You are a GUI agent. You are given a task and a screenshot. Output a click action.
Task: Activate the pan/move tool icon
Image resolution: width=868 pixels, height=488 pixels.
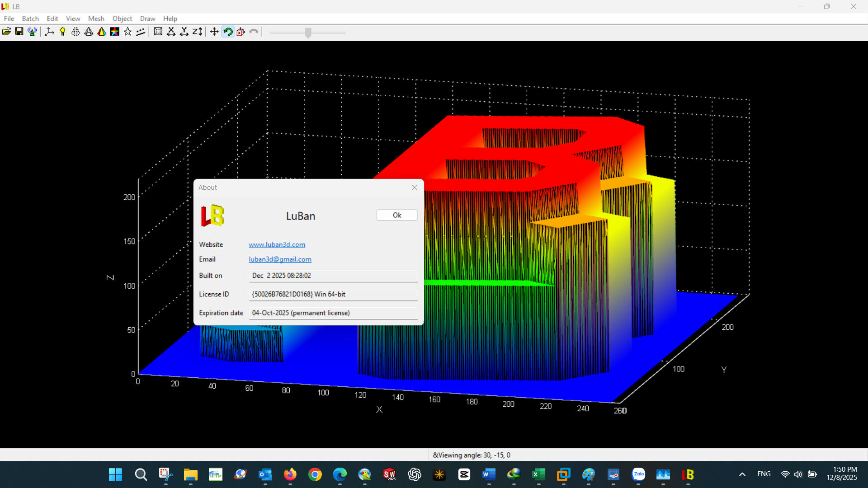pyautogui.click(x=214, y=32)
